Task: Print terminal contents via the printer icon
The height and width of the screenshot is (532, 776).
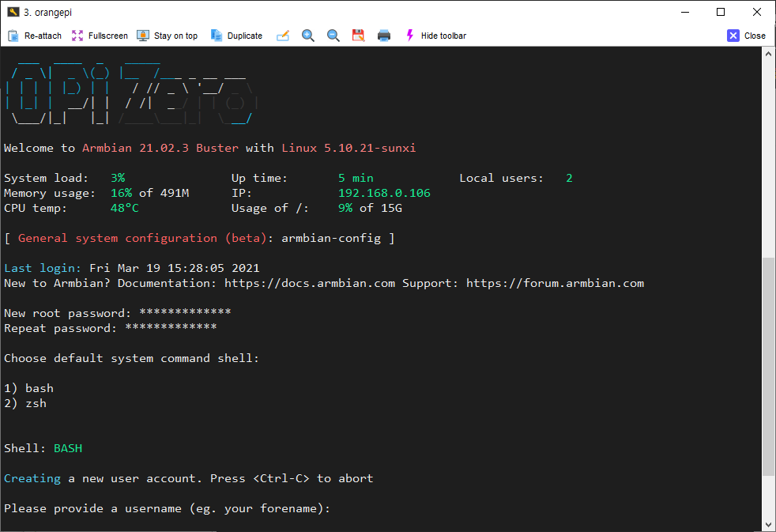Action: 383,36
